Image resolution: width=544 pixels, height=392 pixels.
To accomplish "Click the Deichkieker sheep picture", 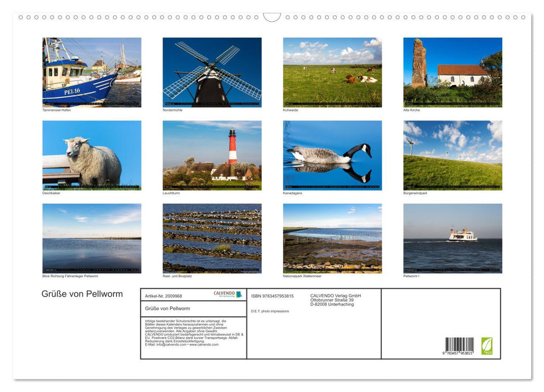I will tap(92, 156).
